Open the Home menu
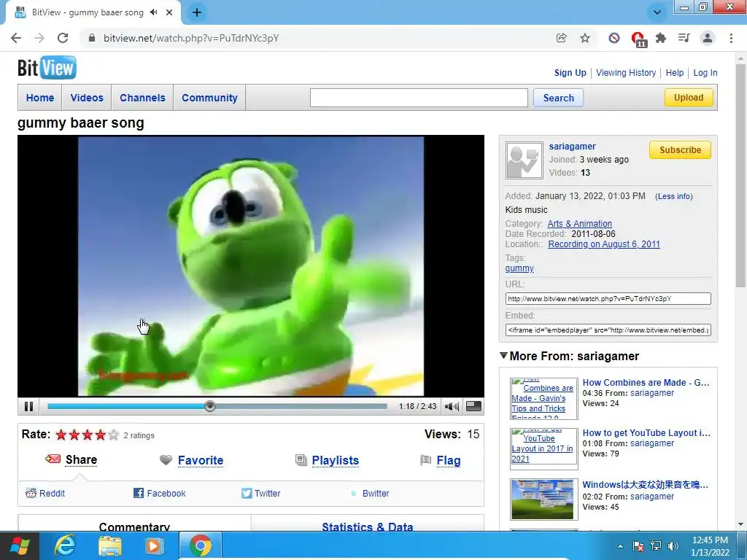Image resolution: width=747 pixels, height=560 pixels. 40,98
